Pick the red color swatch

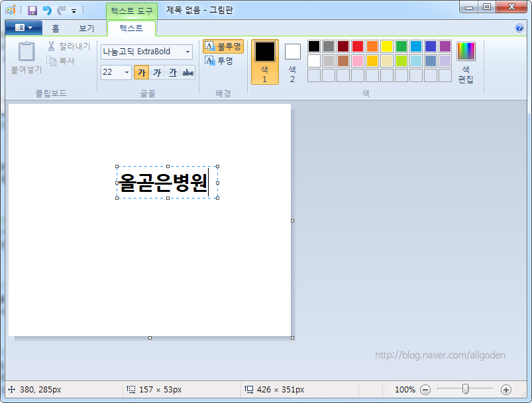(357, 46)
